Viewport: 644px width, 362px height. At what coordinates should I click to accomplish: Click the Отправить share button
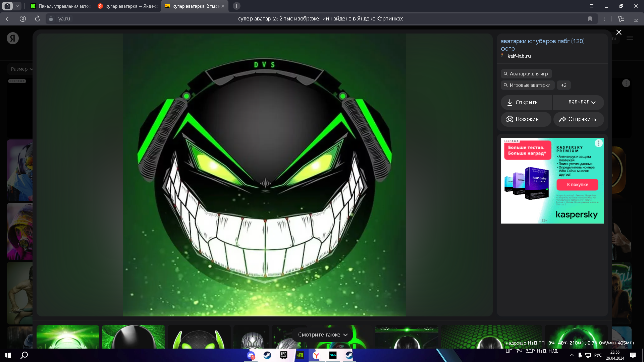pos(579,119)
